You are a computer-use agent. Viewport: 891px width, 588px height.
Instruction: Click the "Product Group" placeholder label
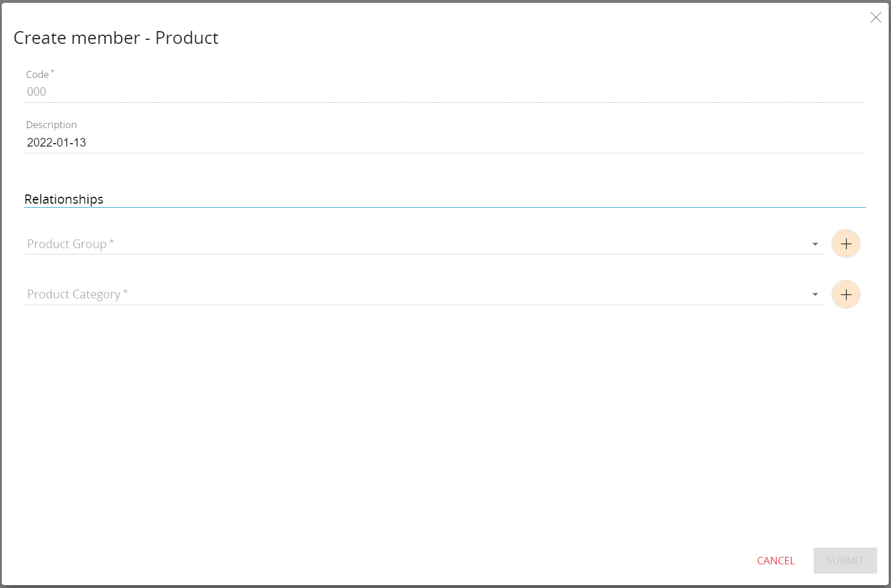(66, 244)
